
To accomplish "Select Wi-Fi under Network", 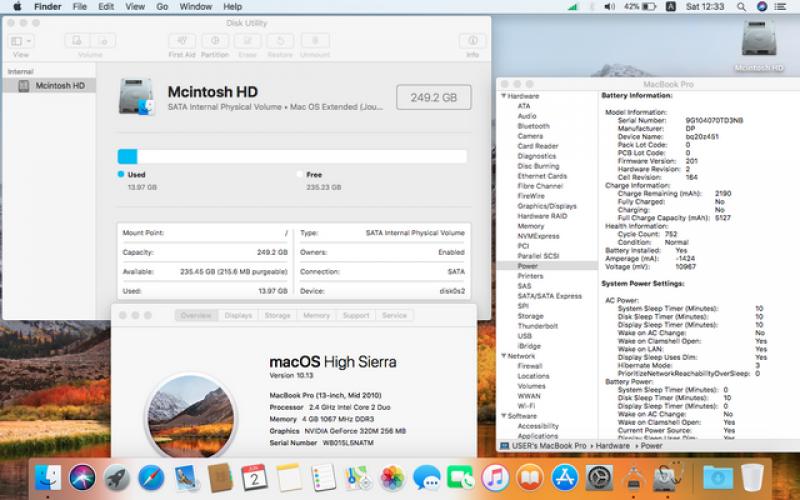I will (527, 406).
